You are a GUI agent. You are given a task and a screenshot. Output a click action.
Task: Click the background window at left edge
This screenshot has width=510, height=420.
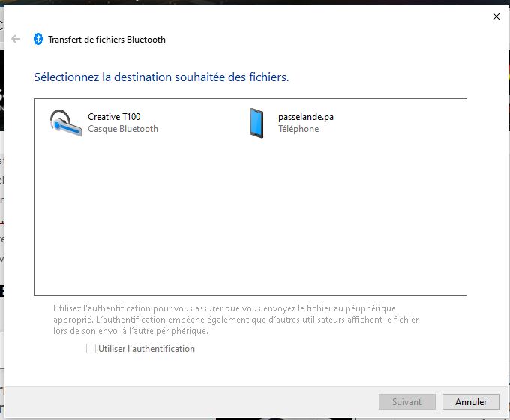[2, 225]
